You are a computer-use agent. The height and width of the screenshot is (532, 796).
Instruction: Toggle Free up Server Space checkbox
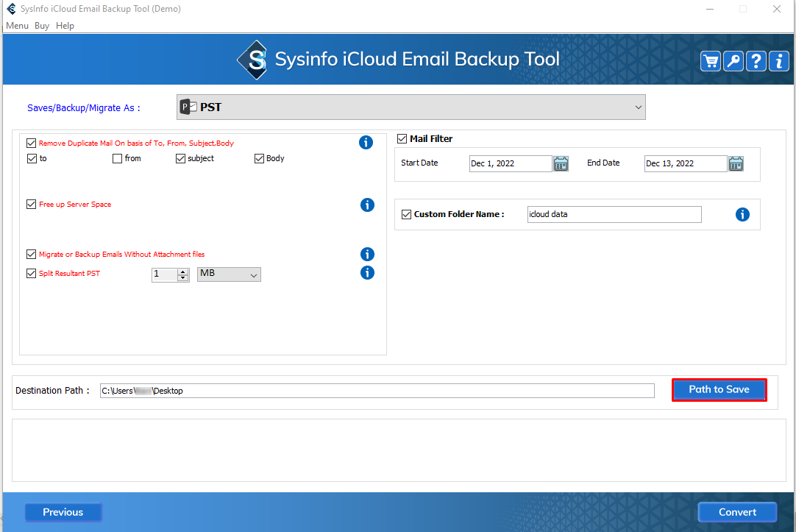pyautogui.click(x=31, y=204)
